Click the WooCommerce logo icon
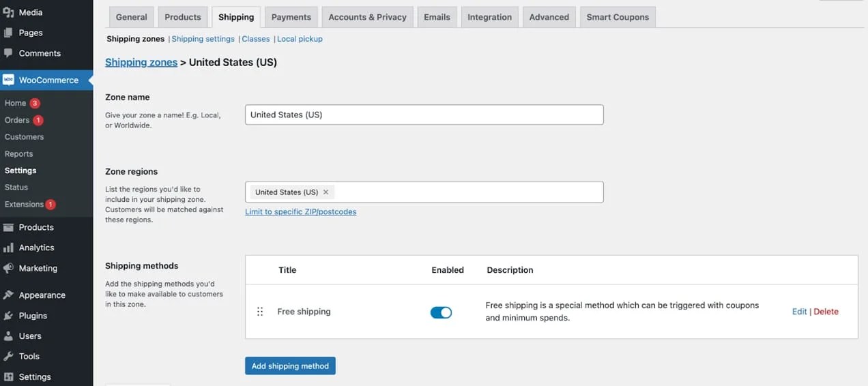This screenshot has height=386, width=868. pos(8,80)
